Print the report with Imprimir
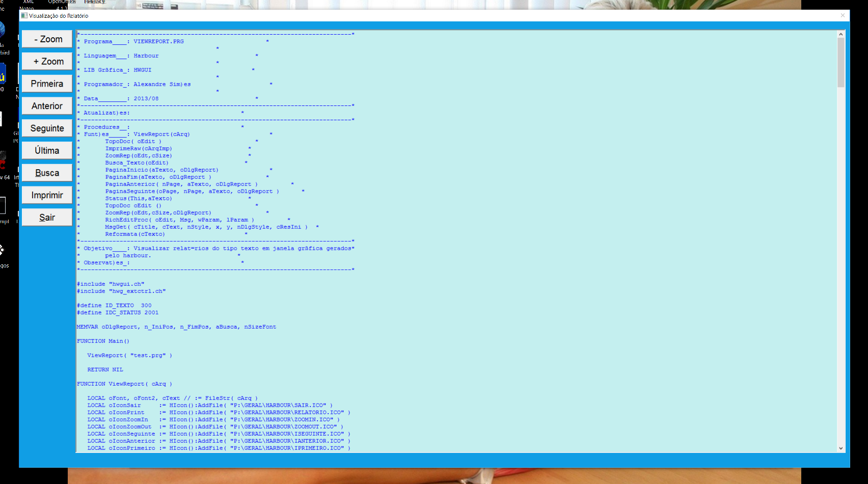868x484 pixels. tap(47, 195)
